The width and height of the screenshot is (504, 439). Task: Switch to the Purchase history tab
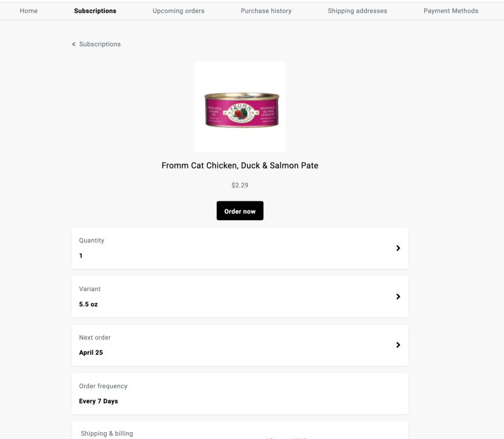click(x=266, y=11)
